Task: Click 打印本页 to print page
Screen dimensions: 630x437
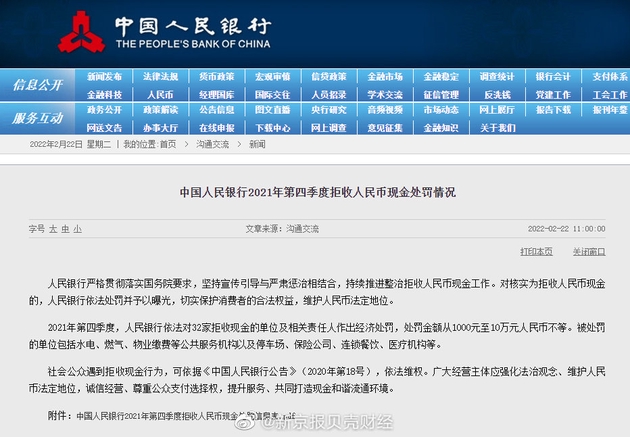Action: 536,251
